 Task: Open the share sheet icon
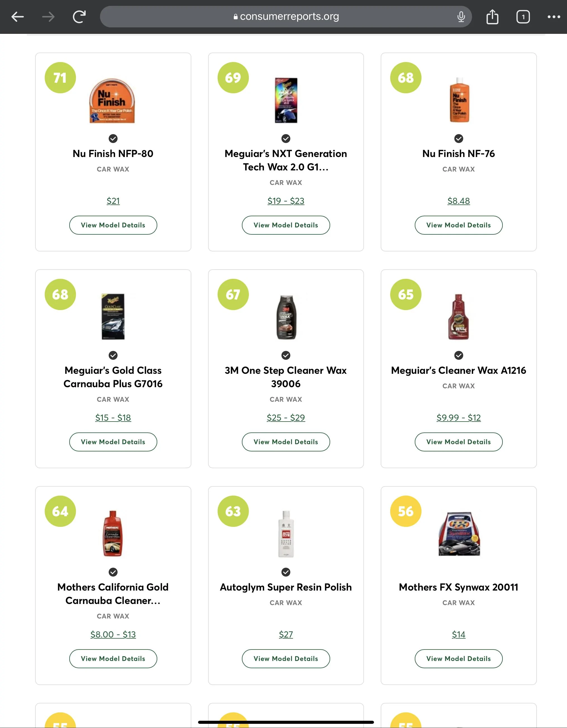(x=492, y=17)
